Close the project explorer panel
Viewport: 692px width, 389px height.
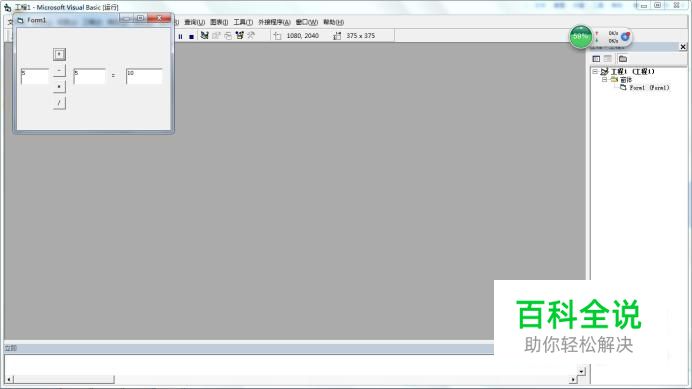tap(683, 47)
